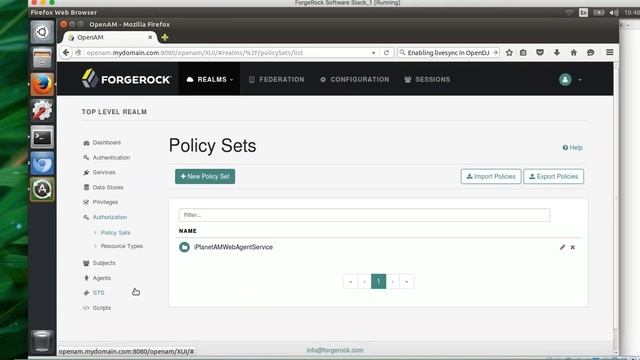Open the system volume indicator
The height and width of the screenshot is (360, 640).
click(614, 13)
